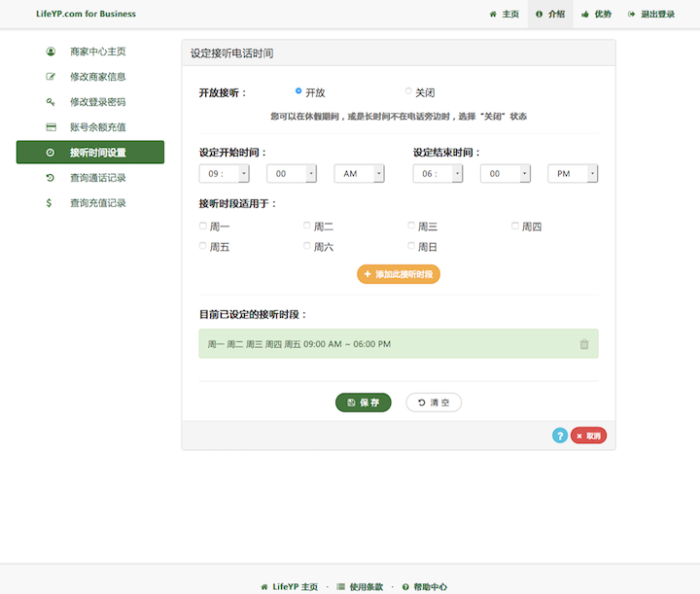Check the 周四 checkbox
Image resolution: width=700 pixels, height=594 pixels.
pyautogui.click(x=515, y=226)
